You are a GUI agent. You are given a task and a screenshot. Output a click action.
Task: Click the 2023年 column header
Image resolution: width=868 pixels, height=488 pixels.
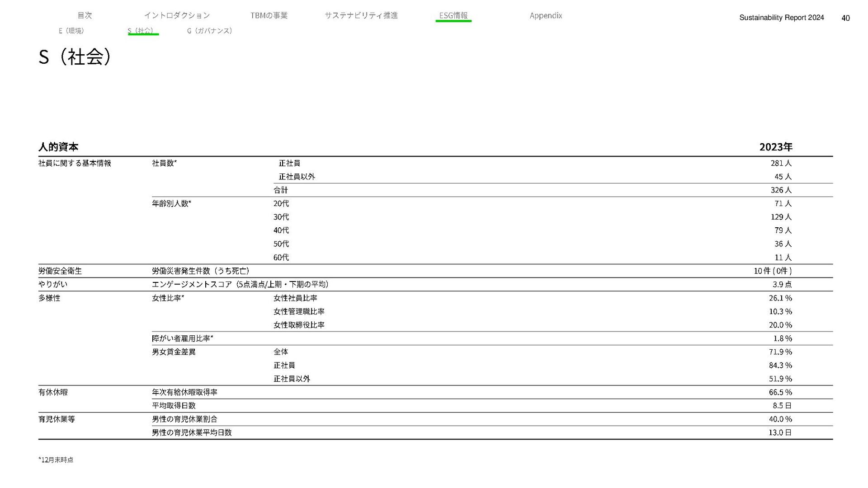tap(775, 147)
